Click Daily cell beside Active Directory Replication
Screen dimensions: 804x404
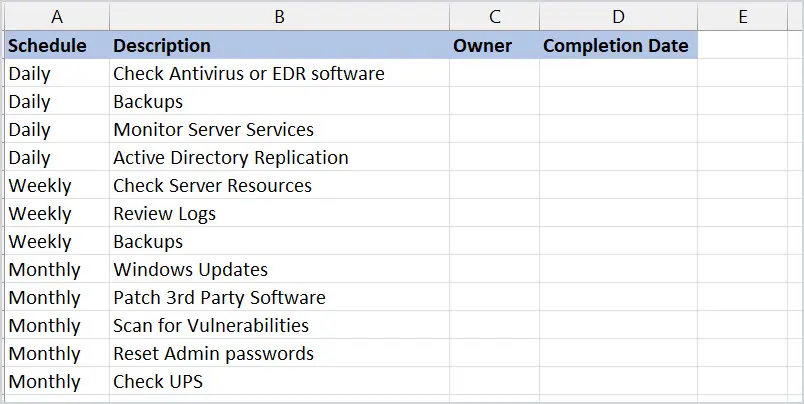pos(57,157)
